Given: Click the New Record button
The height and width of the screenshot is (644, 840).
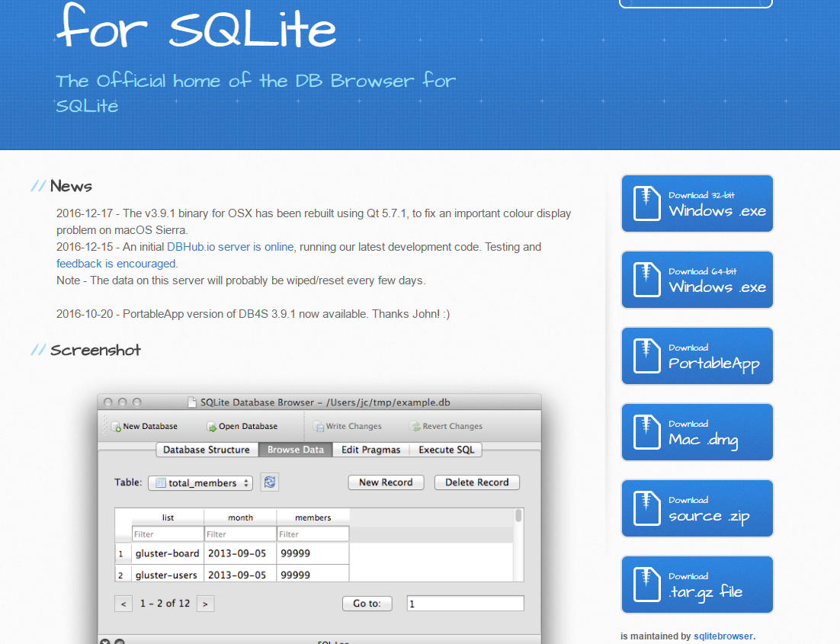Looking at the screenshot, I should coord(386,482).
